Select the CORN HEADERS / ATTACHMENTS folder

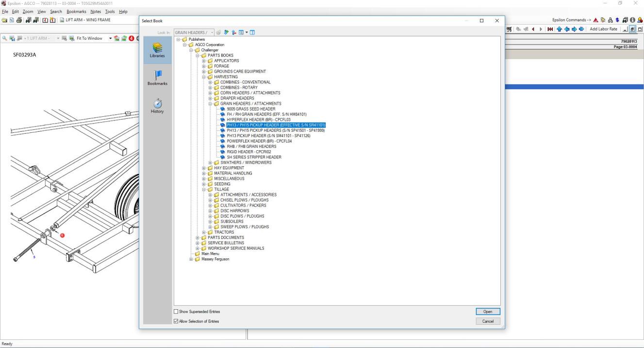pyautogui.click(x=250, y=93)
